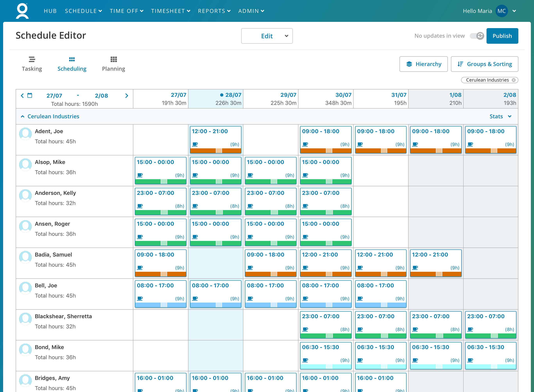
Task: Open Groups & Sorting options
Action: (x=484, y=64)
